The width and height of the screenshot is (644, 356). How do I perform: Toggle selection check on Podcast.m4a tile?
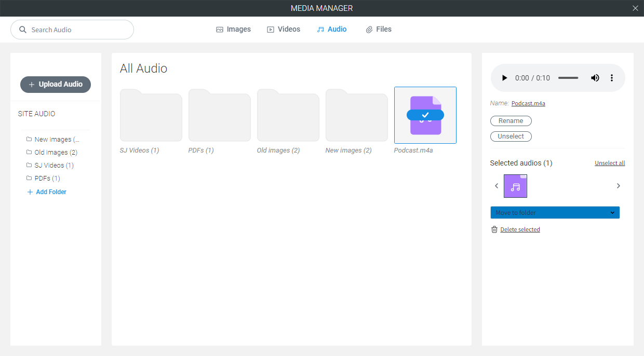pyautogui.click(x=425, y=115)
